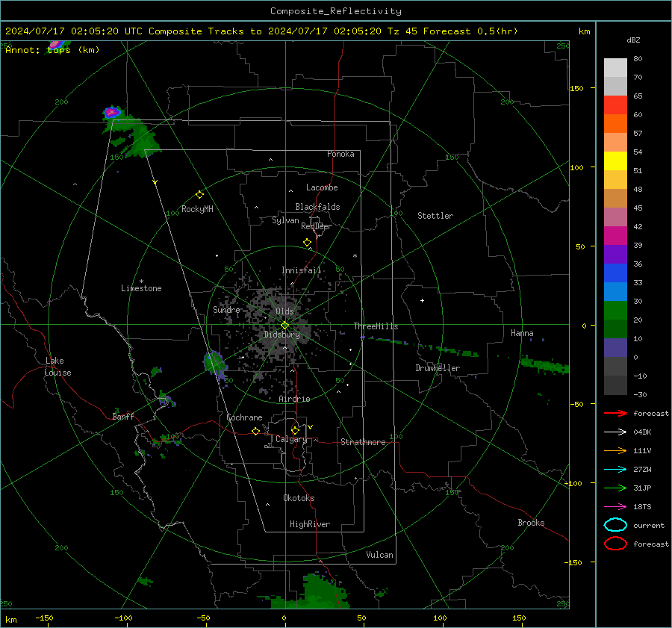This screenshot has width=672, height=628.
Task: Click radar site diamond at Olds center
Action: coord(285,326)
